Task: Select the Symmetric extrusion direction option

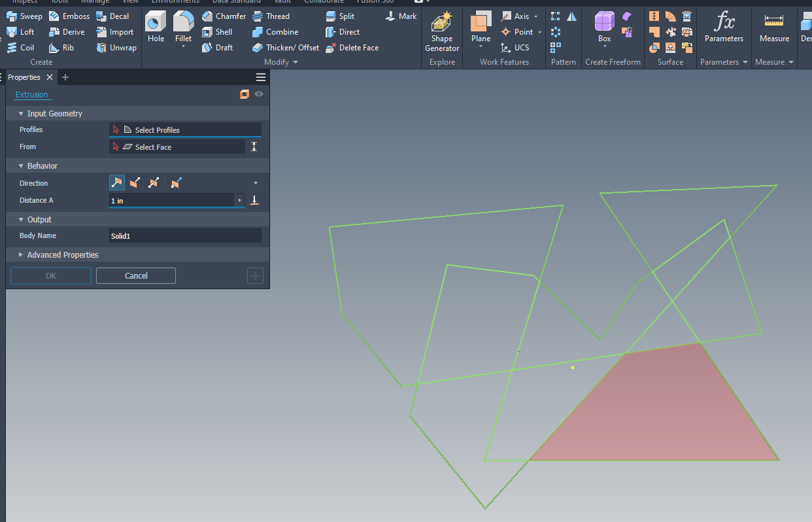Action: coord(153,183)
